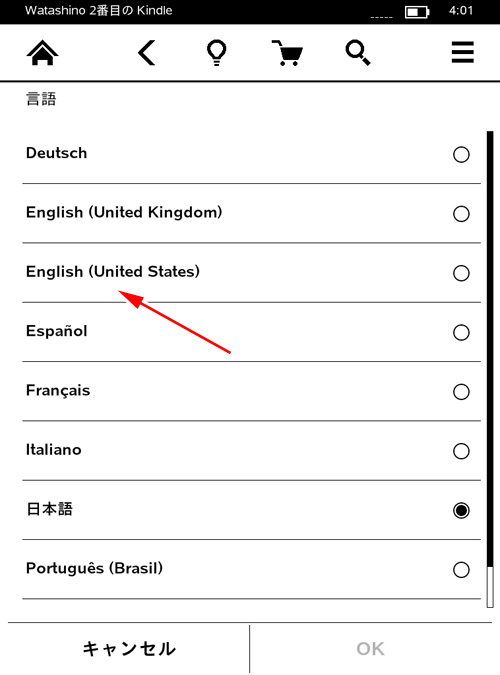Select Português (Brasil) radio button
The image size is (500, 675).
pos(461,570)
